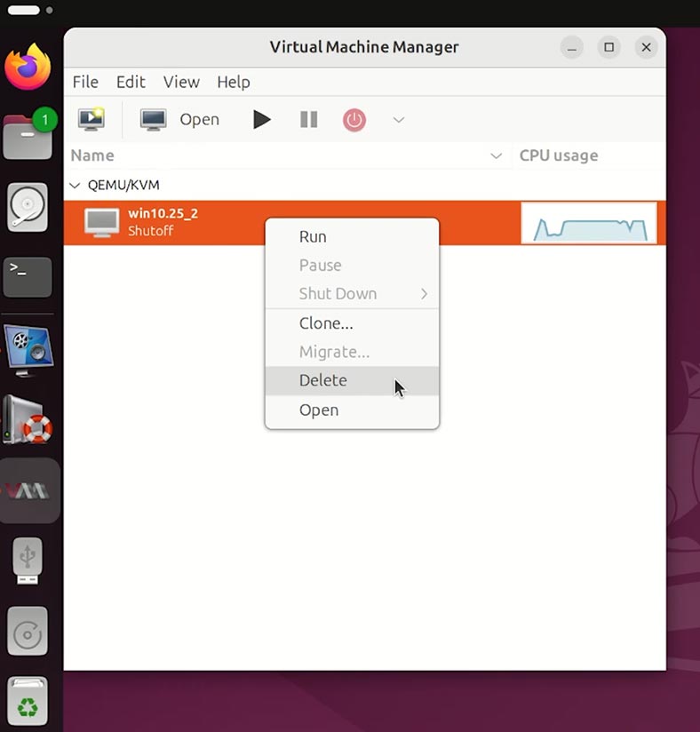This screenshot has height=732, width=700.
Task: Expand the Shut Down submenu
Action: coord(352,294)
